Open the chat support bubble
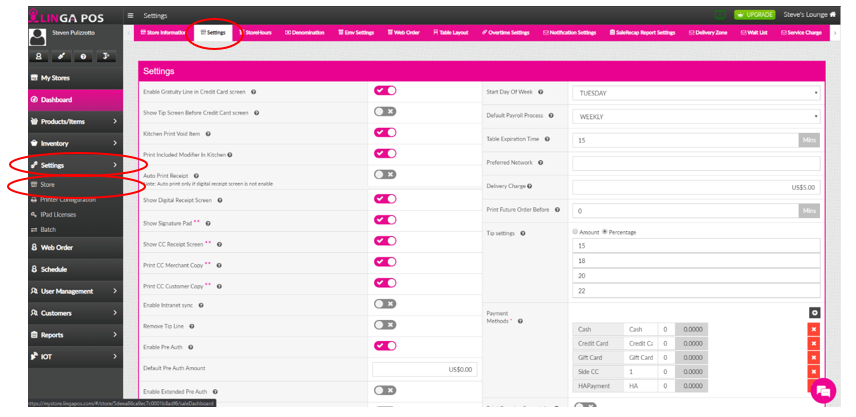The width and height of the screenshot is (856, 417). click(x=823, y=391)
